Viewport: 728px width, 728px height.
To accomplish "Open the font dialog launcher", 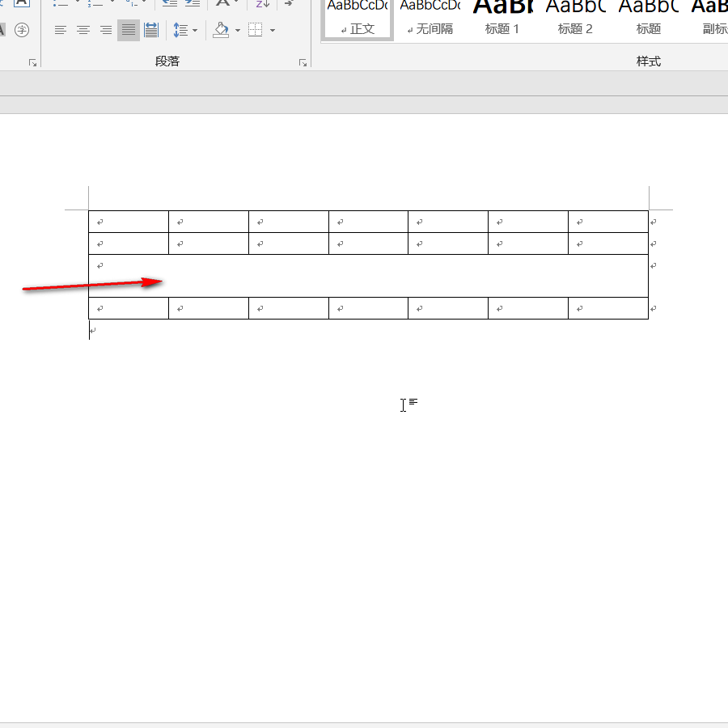I will tap(32, 62).
